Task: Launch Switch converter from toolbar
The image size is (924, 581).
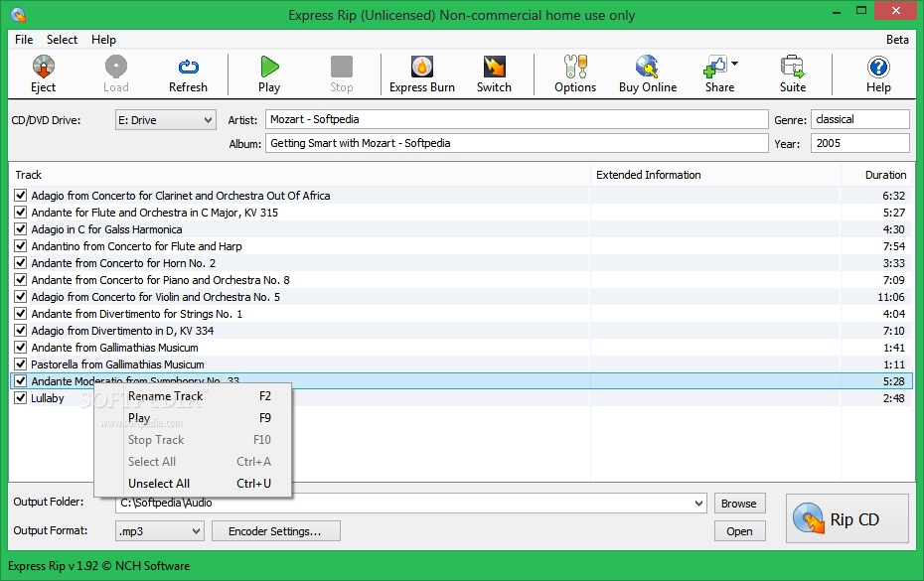Action: tap(494, 73)
